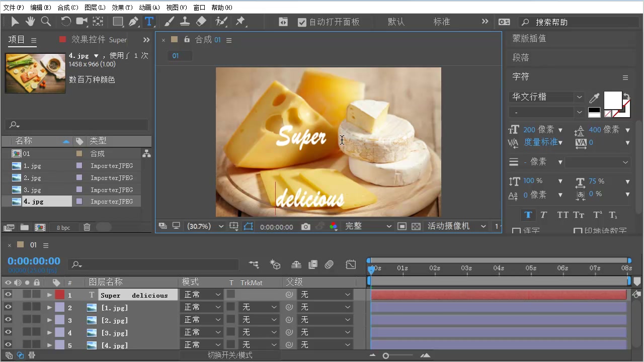Toggle the Graph Editor in timeline

tap(351, 264)
